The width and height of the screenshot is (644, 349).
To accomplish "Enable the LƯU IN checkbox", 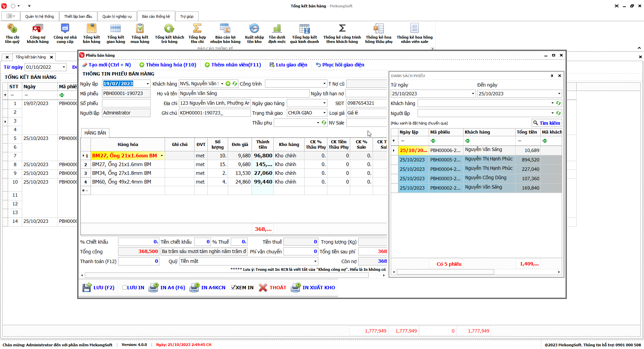I will pyautogui.click(x=124, y=288).
